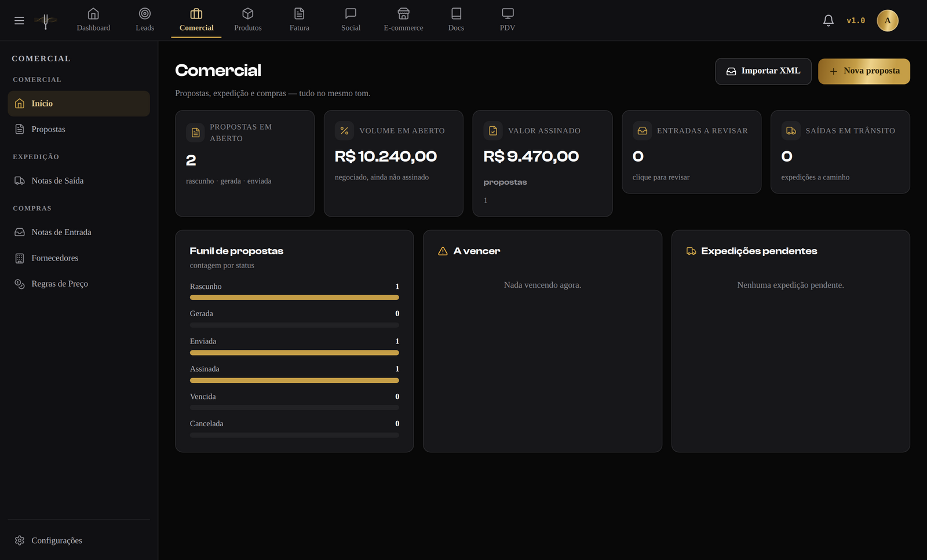
Task: Open the Social tab
Action: pyautogui.click(x=351, y=20)
